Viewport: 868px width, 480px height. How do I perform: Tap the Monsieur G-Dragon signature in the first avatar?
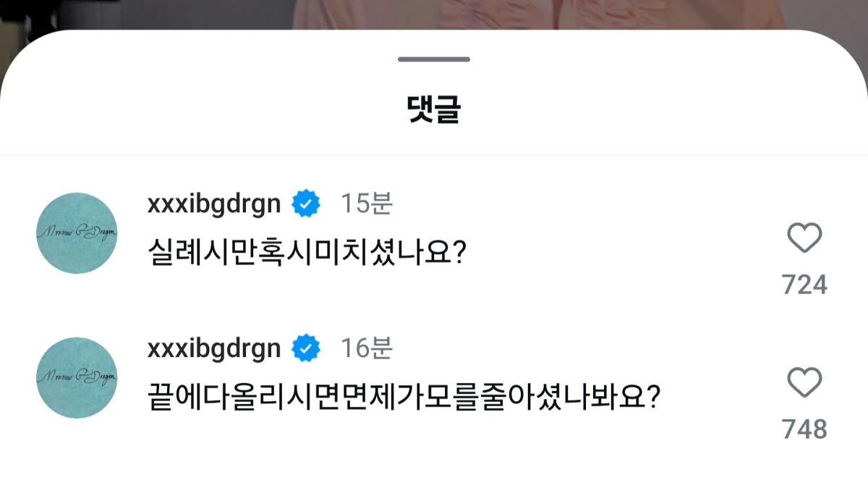tap(77, 232)
